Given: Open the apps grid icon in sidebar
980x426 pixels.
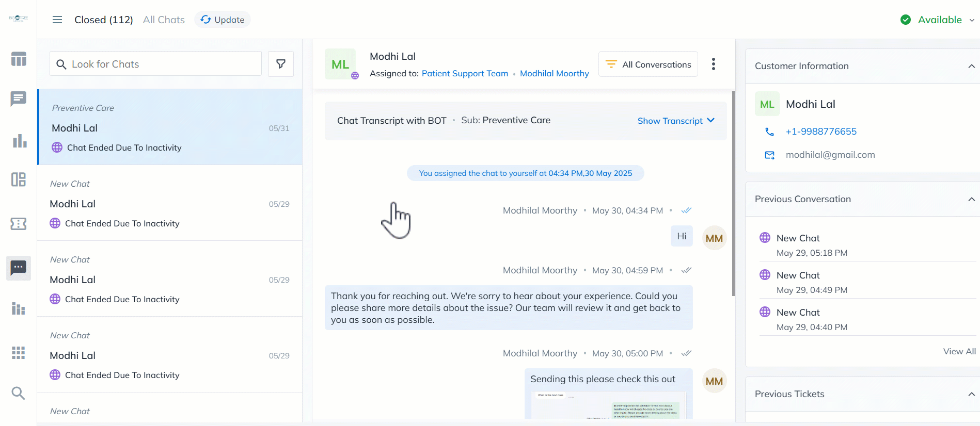Looking at the screenshot, I should (19, 353).
